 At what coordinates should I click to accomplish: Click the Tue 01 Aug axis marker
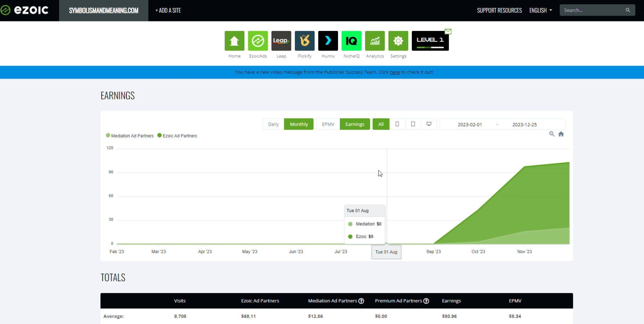(x=386, y=252)
